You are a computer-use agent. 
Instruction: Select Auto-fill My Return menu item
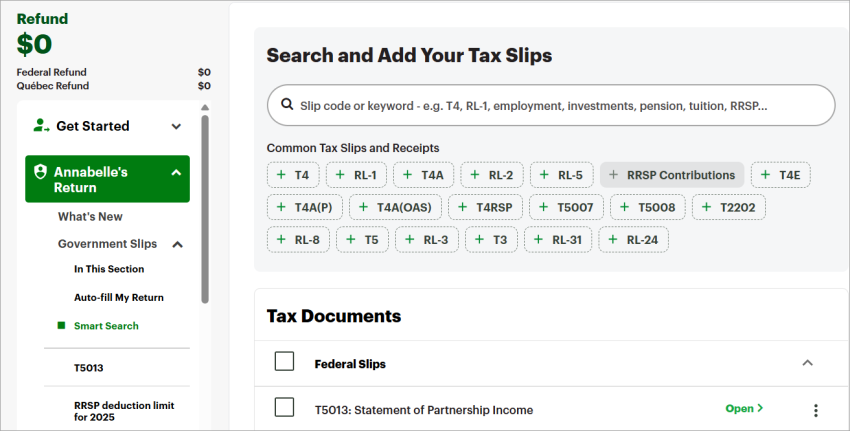pos(118,297)
